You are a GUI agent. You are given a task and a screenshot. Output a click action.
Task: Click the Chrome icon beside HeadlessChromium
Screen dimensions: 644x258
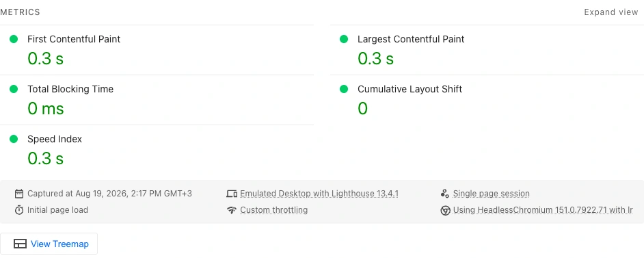(x=445, y=211)
